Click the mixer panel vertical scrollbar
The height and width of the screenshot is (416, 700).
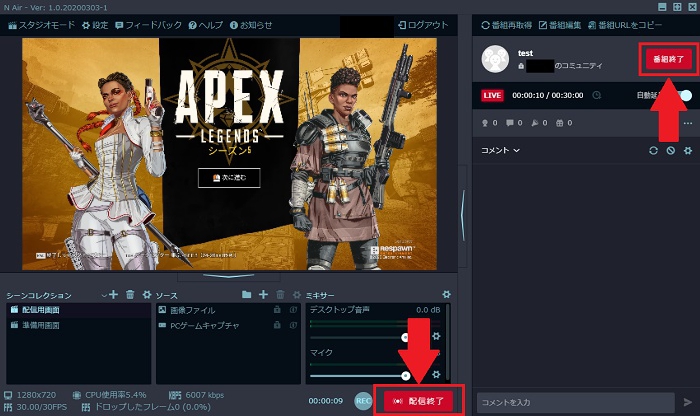coord(447,342)
